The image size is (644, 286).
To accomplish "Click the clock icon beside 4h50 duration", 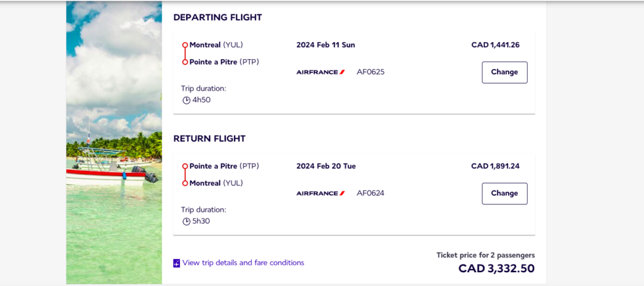I will click(186, 100).
